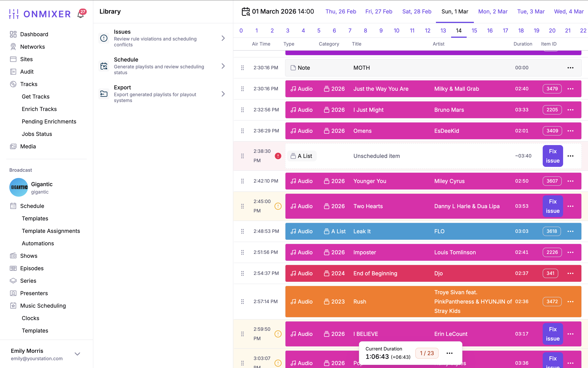Click the Dashboard icon in sidebar
588x368 pixels.
pos(13,34)
